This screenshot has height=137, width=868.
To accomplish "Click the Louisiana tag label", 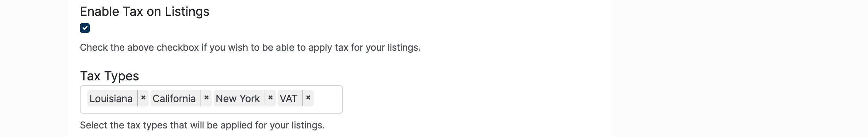I will click(111, 98).
